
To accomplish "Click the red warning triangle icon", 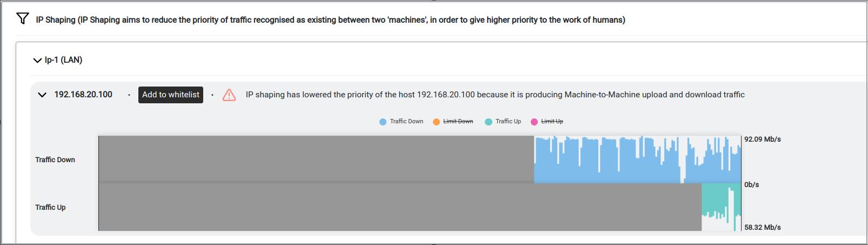I will (229, 95).
